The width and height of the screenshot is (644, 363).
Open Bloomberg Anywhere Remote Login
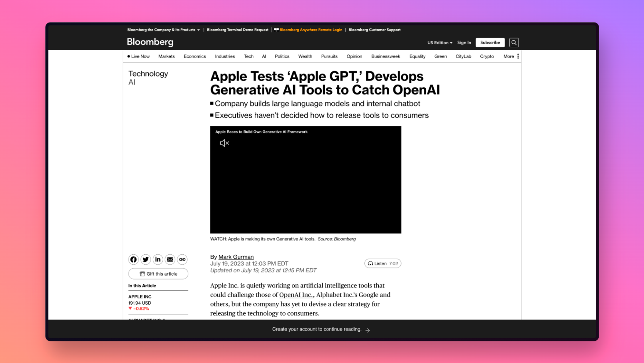[308, 30]
